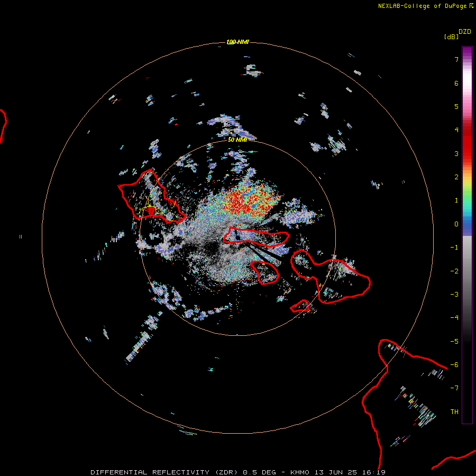Select the -5 dB scale tick label
This screenshot has height=476, width=476.
[454, 342]
